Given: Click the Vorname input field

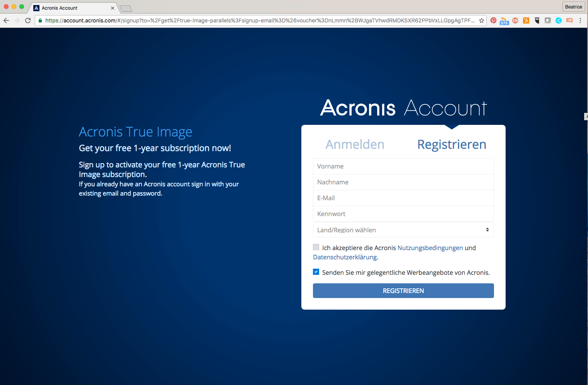Looking at the screenshot, I should click(403, 166).
